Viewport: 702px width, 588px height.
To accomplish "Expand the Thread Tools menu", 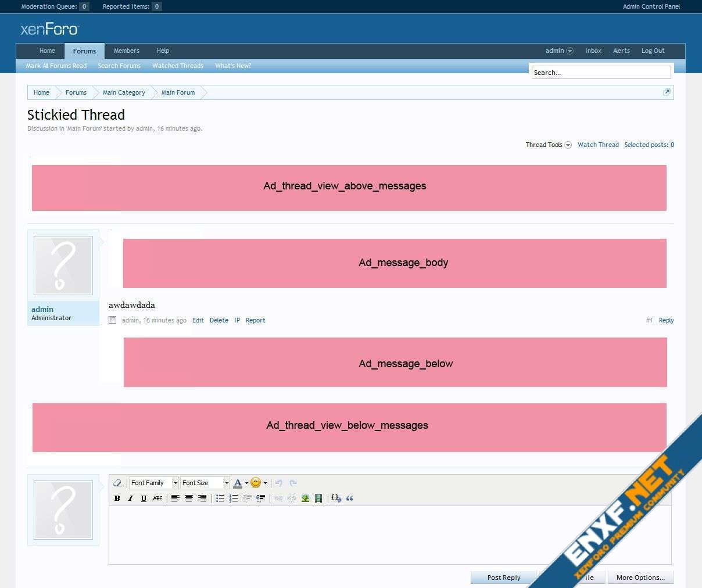I will (x=548, y=145).
